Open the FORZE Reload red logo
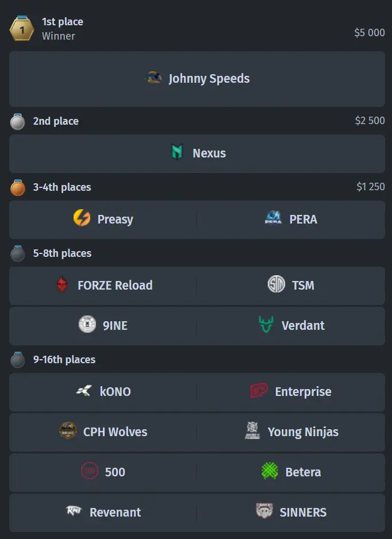392x539 pixels. coord(62,284)
